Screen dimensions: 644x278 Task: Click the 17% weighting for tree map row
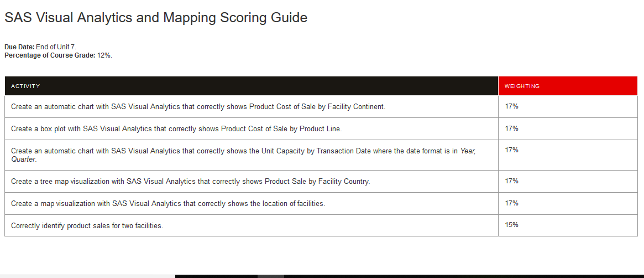pyautogui.click(x=511, y=181)
